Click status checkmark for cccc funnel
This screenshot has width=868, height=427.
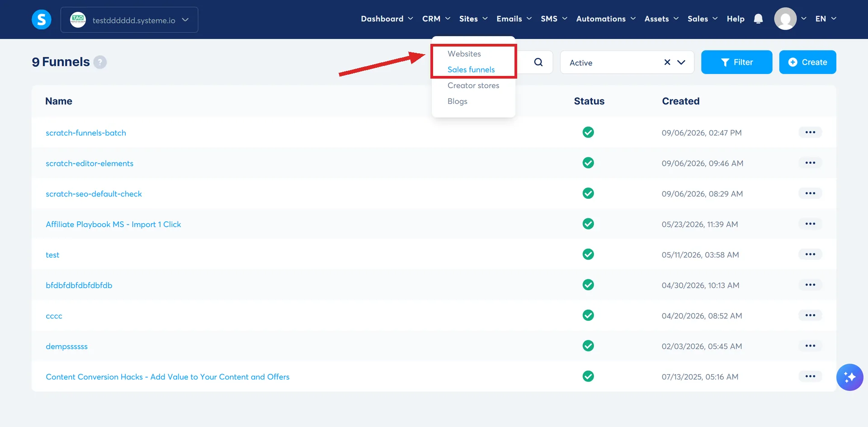click(x=588, y=315)
